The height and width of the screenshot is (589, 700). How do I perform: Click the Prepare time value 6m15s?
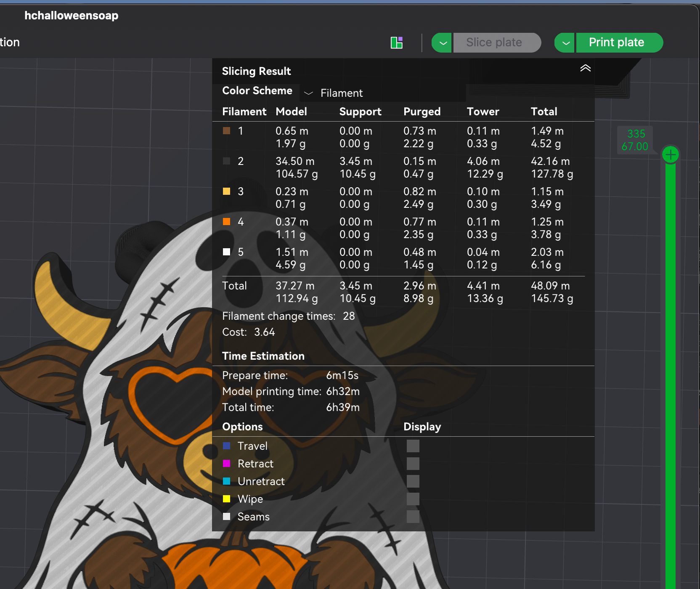(x=342, y=375)
